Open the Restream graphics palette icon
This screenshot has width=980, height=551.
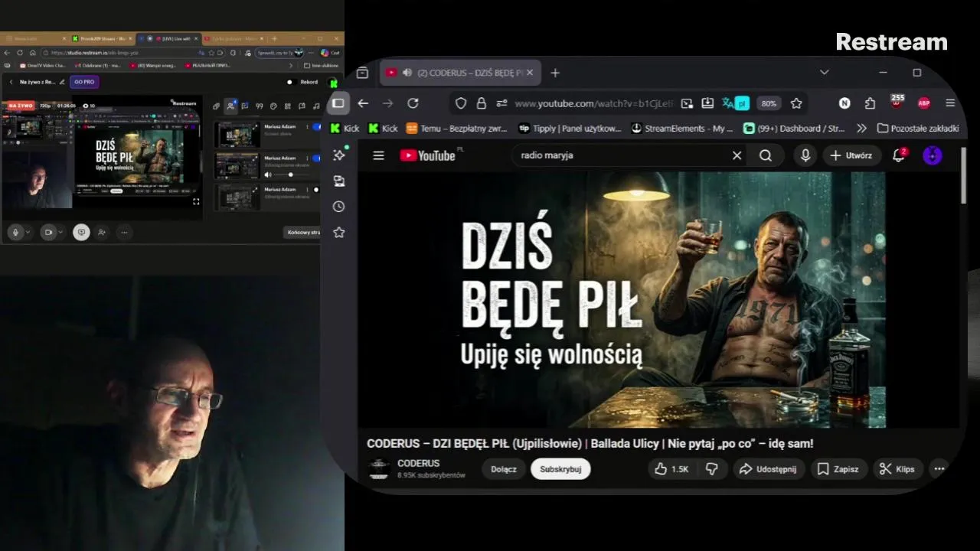click(273, 106)
